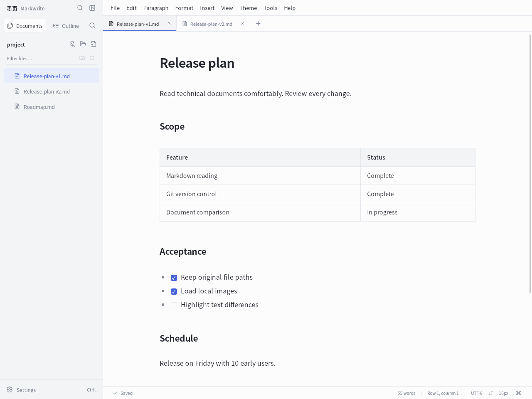Switch to Release-plan-v2.md tab
Viewport: 532px width, 399px height.
point(211,24)
